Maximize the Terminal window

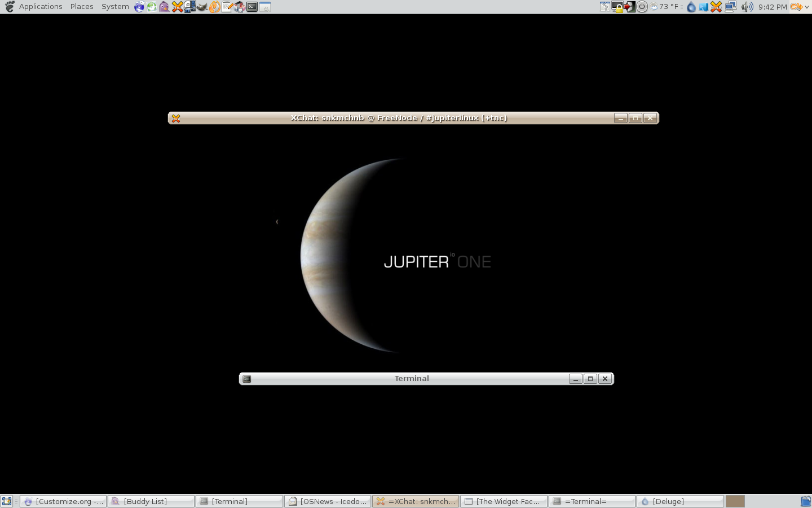[x=590, y=379]
